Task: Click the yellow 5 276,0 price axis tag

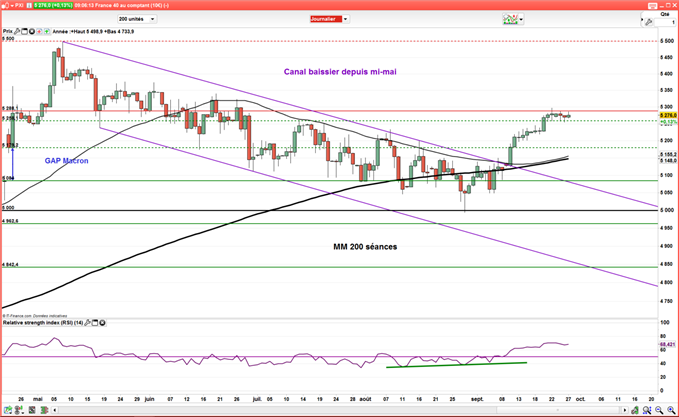Action: point(668,115)
